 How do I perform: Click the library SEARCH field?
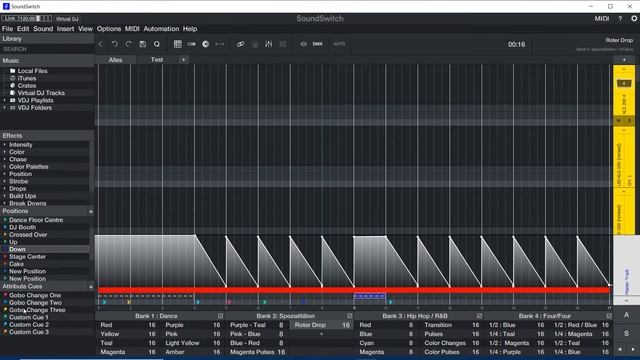[47, 49]
